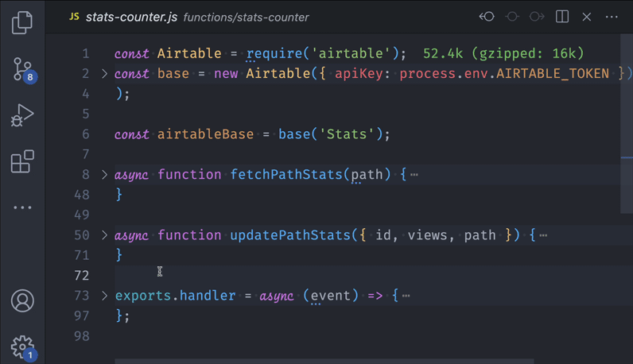The image size is (633, 364).
Task: Click exports.handler on line 73
Action: point(175,296)
